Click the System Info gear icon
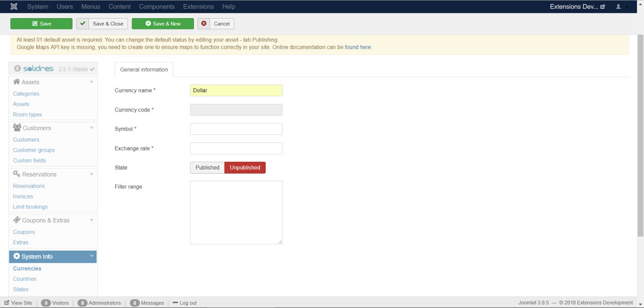Viewport: 644px width, 308px height. coord(17,256)
